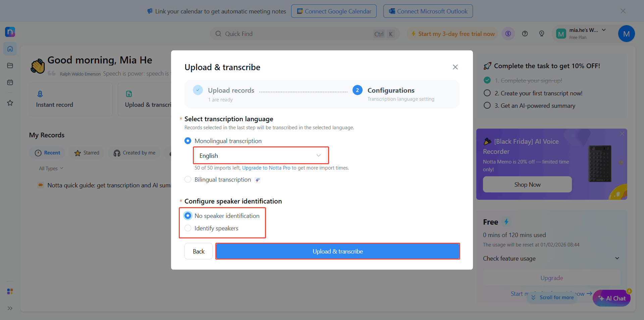Open the help question mark icon
Screen dimensions: 644x320
click(525, 34)
